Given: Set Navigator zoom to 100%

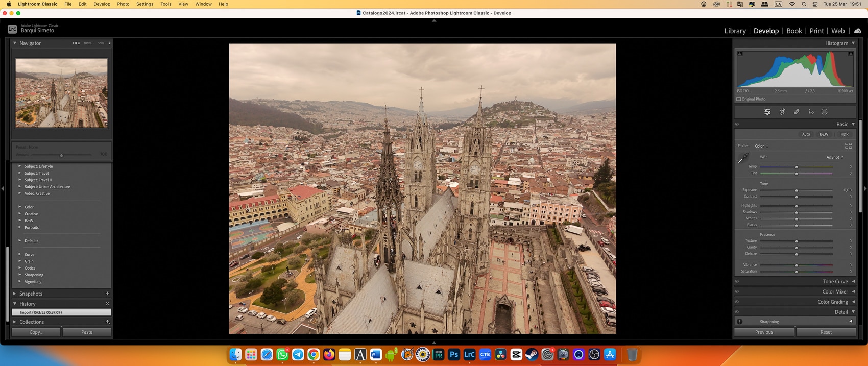Looking at the screenshot, I should pyautogui.click(x=87, y=43).
